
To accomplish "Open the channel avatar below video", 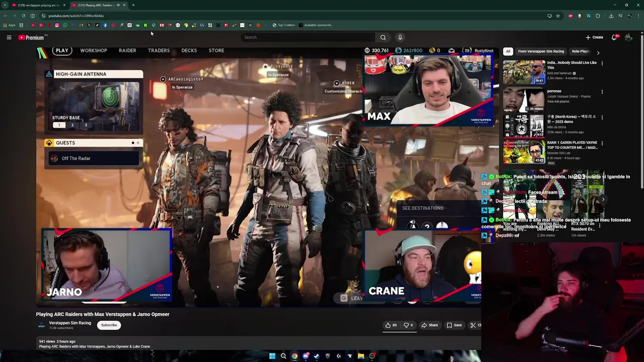I will pos(41,325).
